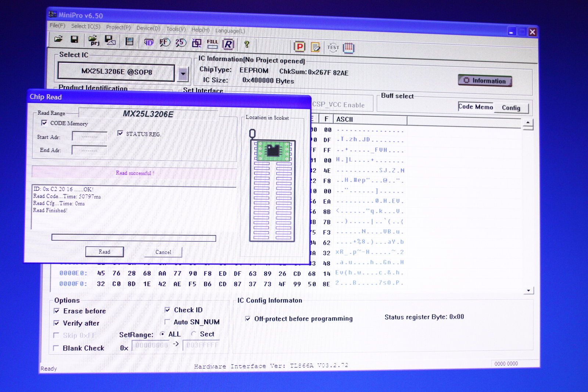Click the Information button
This screenshot has width=588, height=392.
[x=485, y=80]
